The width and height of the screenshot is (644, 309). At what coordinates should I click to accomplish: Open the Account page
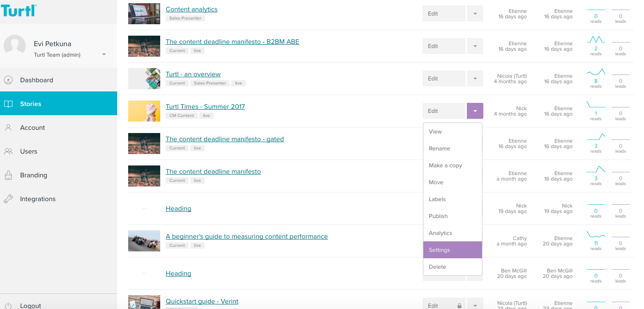tap(59, 128)
